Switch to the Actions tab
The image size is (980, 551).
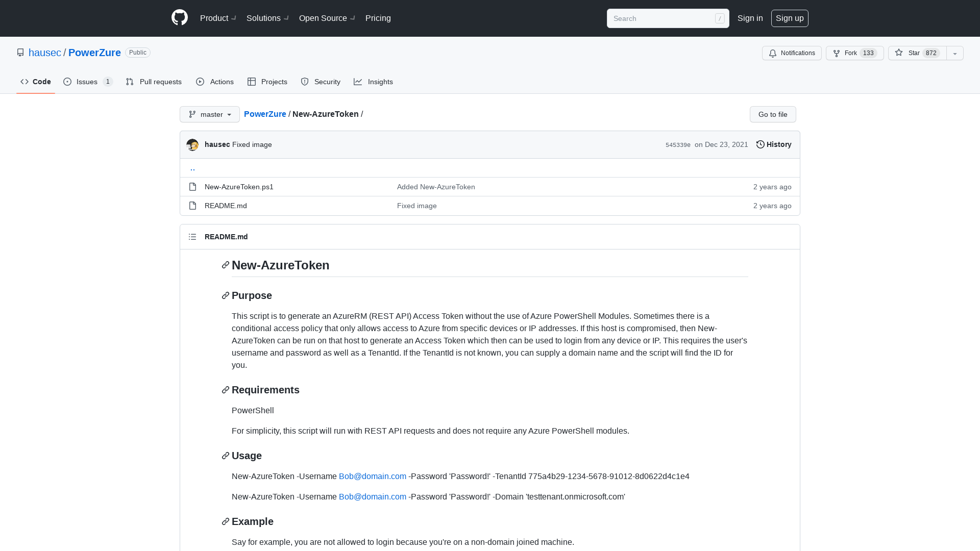click(x=215, y=82)
